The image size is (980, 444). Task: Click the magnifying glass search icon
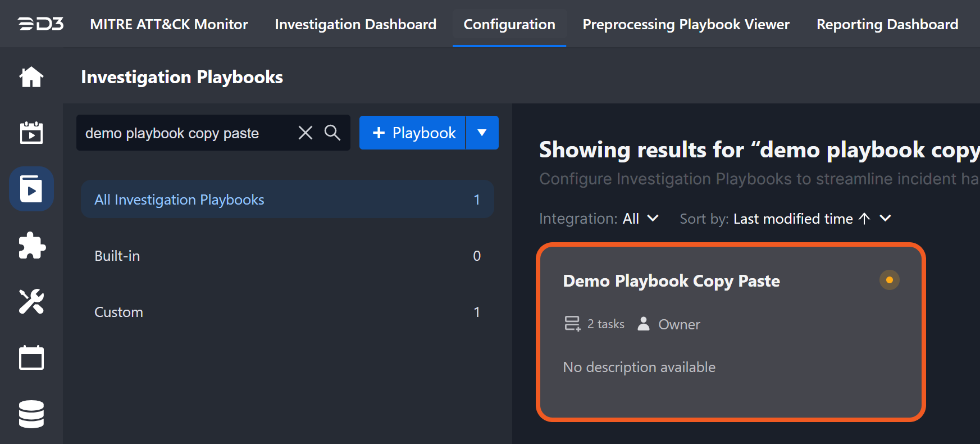[332, 133]
